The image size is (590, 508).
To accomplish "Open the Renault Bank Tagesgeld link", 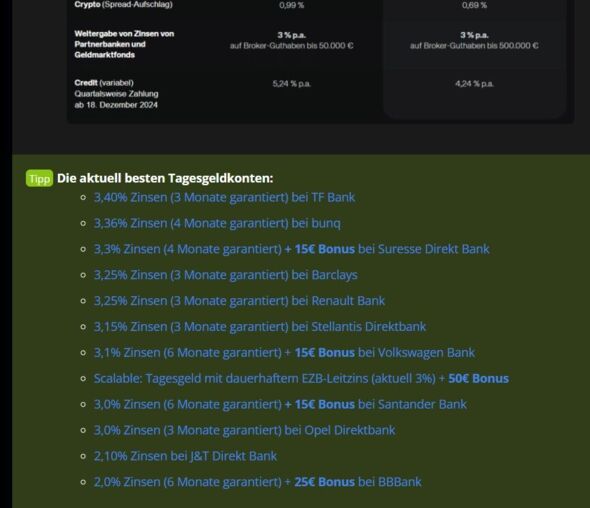I will click(239, 301).
